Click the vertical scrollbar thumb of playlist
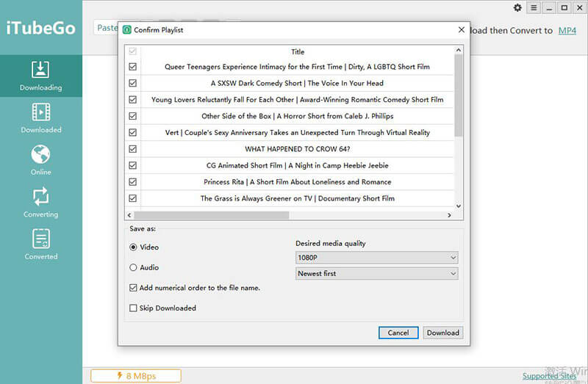The image size is (588, 384). point(458,95)
